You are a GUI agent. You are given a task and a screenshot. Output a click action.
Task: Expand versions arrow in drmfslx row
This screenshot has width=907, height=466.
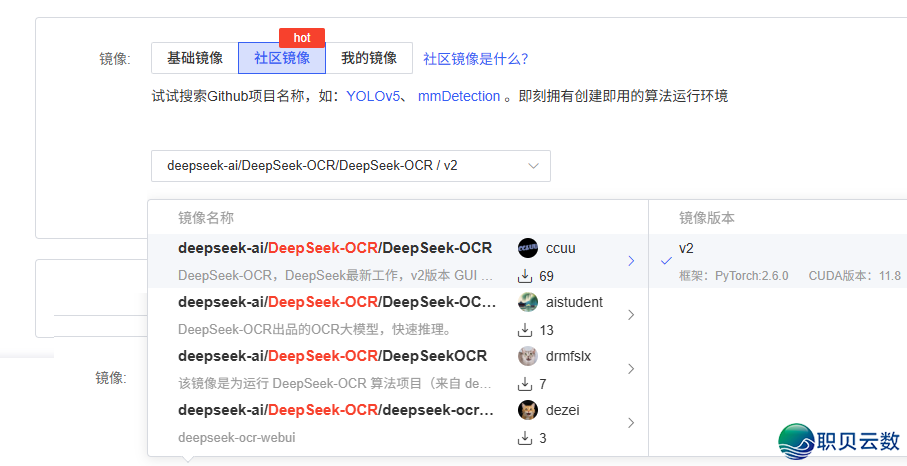pyautogui.click(x=631, y=369)
